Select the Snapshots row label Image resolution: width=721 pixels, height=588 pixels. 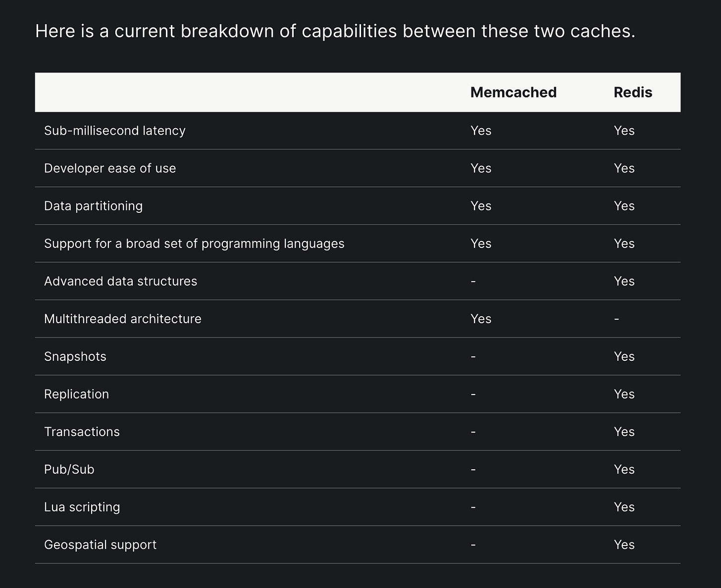pyautogui.click(x=75, y=356)
